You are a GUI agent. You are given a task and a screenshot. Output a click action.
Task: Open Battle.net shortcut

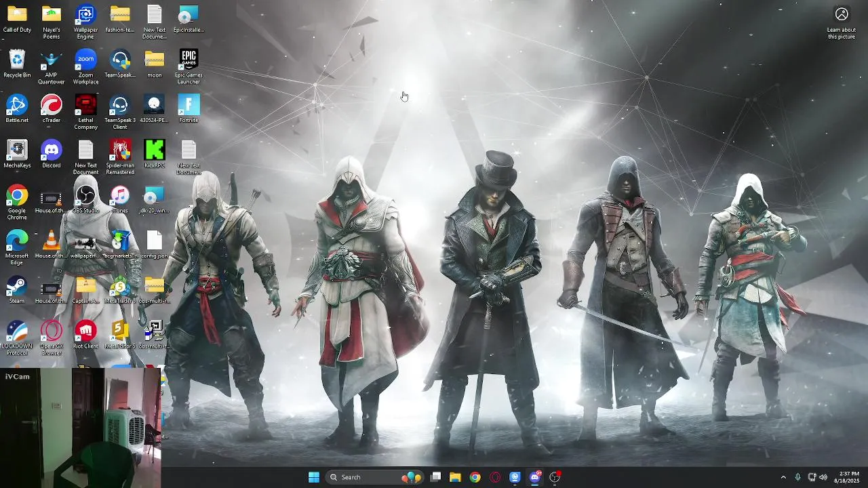coord(17,109)
